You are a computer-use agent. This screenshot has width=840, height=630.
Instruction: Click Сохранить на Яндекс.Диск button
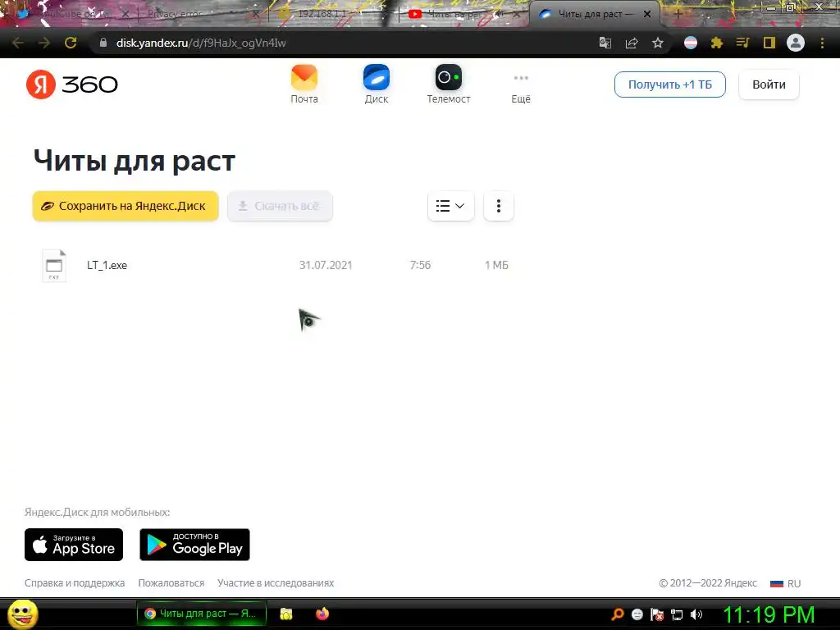pyautogui.click(x=126, y=206)
